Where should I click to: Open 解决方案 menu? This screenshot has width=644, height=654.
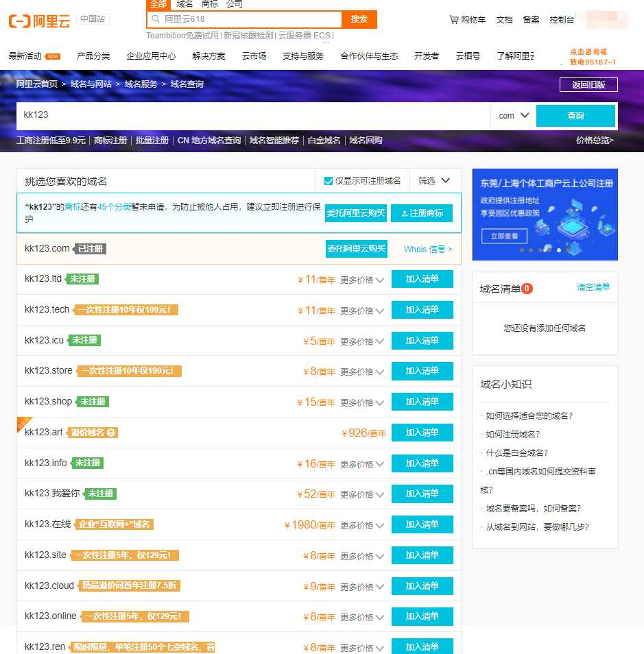point(208,56)
